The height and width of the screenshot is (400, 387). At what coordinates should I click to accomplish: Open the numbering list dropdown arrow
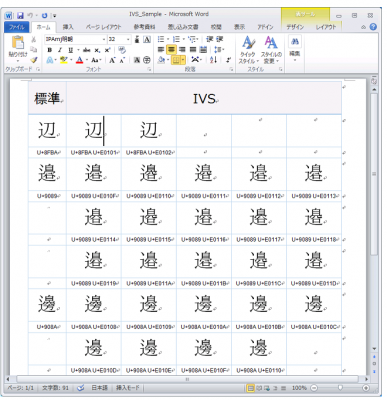tap(183, 39)
